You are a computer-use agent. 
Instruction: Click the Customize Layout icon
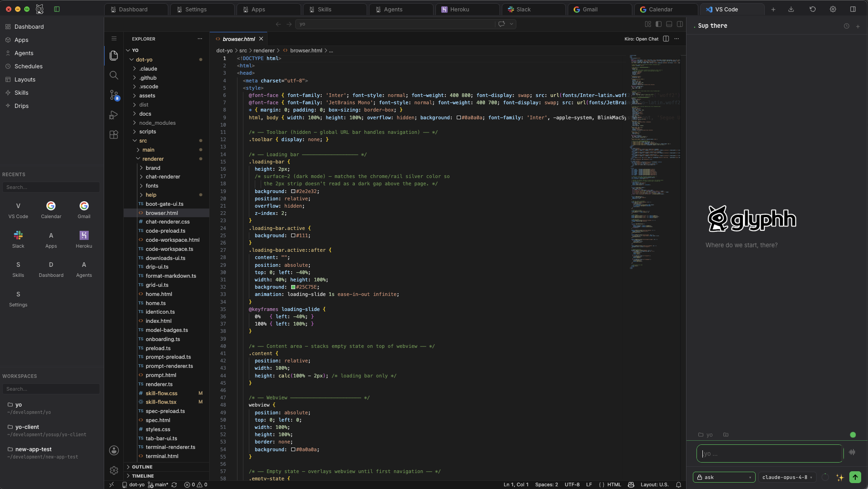click(x=648, y=24)
